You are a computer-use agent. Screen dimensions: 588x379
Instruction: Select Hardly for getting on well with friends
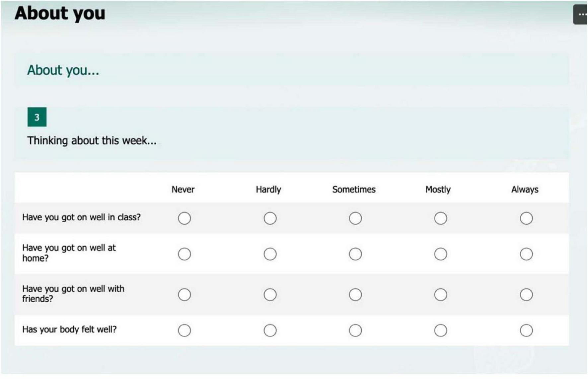coord(270,294)
